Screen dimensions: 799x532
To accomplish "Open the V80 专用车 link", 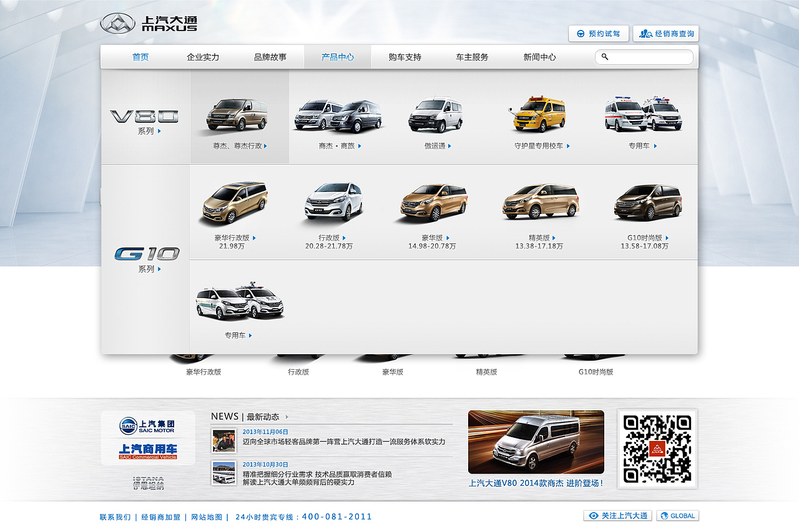I will coord(642,146).
